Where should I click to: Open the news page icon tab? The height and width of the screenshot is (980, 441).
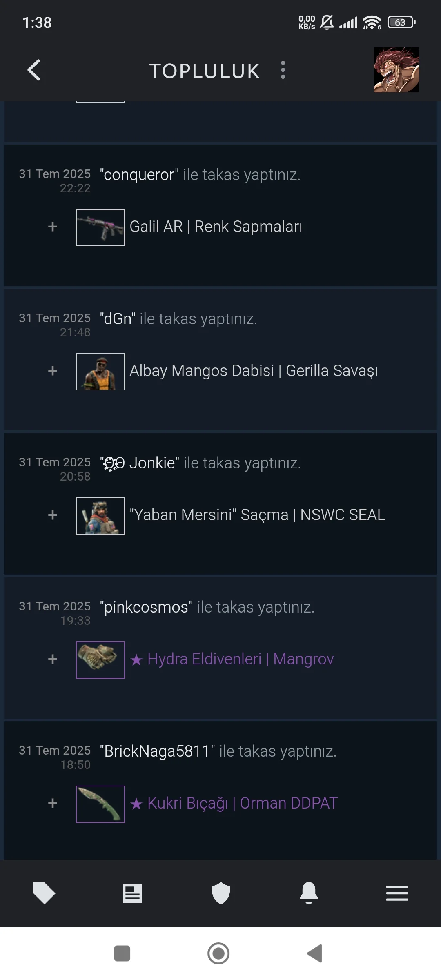[x=132, y=893]
